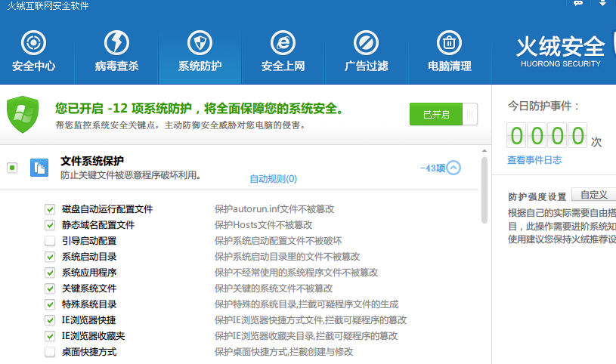
Task: Click the feedback speech bubble icon
Action: [x=577, y=4]
